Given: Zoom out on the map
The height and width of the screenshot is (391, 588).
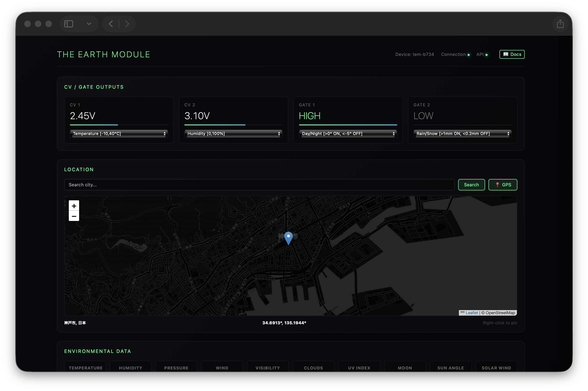Looking at the screenshot, I should click(74, 216).
